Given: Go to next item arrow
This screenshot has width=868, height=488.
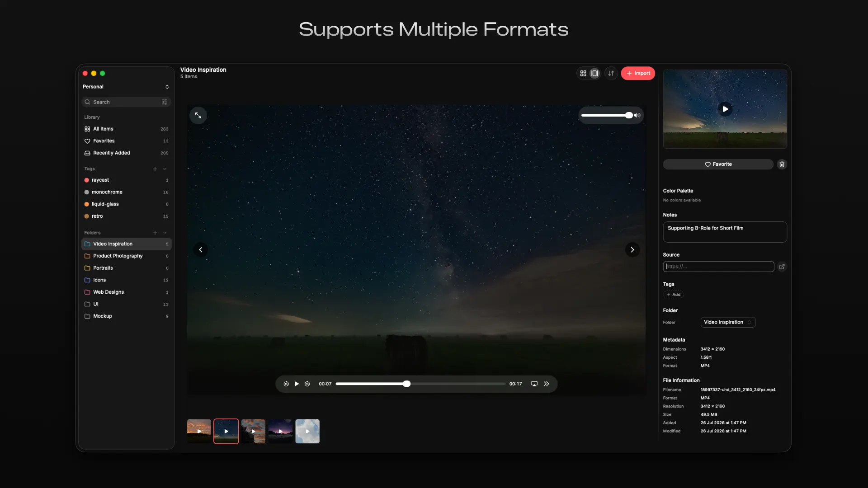Looking at the screenshot, I should click(632, 250).
